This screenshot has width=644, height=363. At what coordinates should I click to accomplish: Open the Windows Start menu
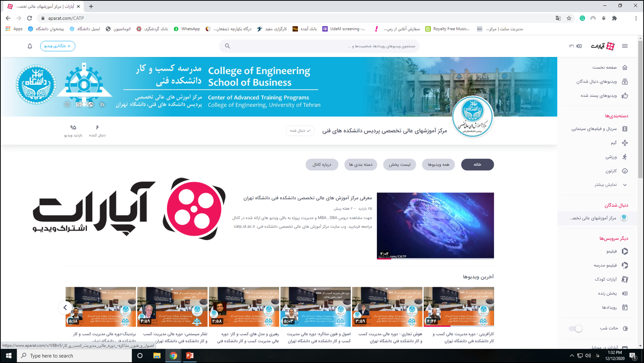8,356
